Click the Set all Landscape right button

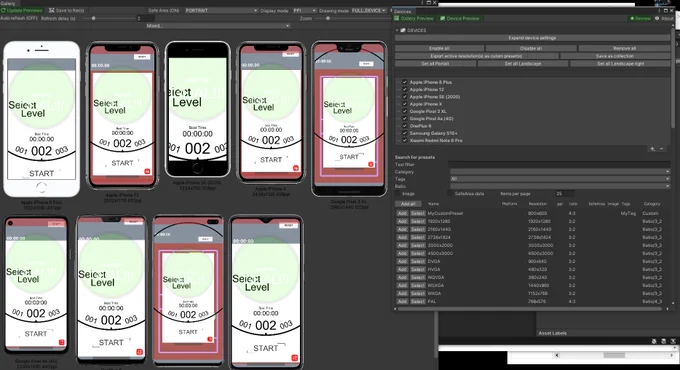coord(620,63)
